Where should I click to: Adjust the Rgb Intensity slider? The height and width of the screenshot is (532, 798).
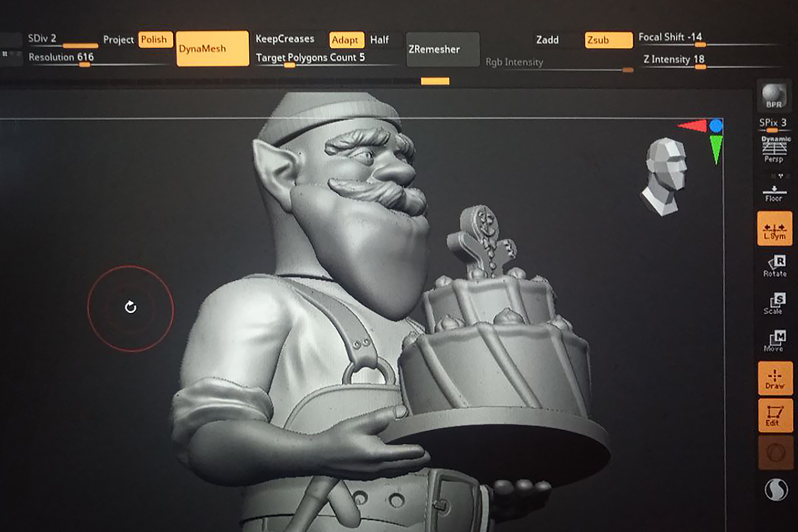(559, 63)
